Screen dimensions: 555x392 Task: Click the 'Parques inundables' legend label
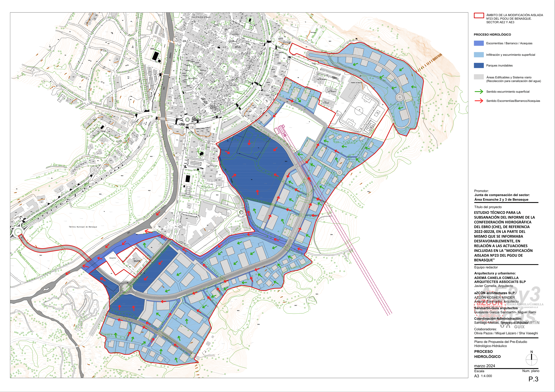click(x=499, y=66)
